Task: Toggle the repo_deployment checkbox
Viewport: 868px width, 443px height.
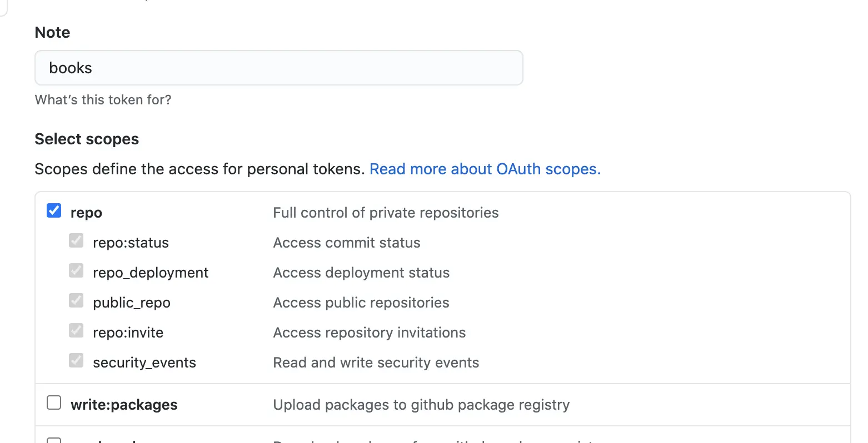Action: click(x=76, y=271)
